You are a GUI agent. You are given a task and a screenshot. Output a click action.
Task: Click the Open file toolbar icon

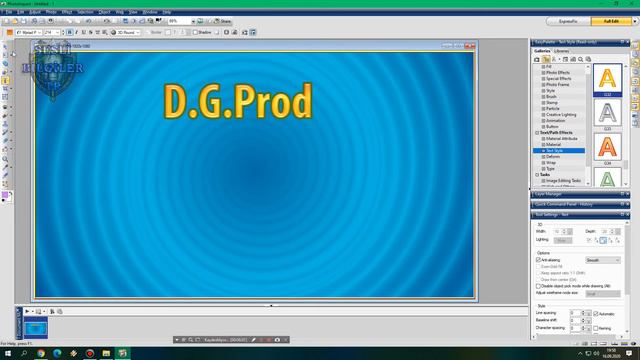click(x=15, y=21)
